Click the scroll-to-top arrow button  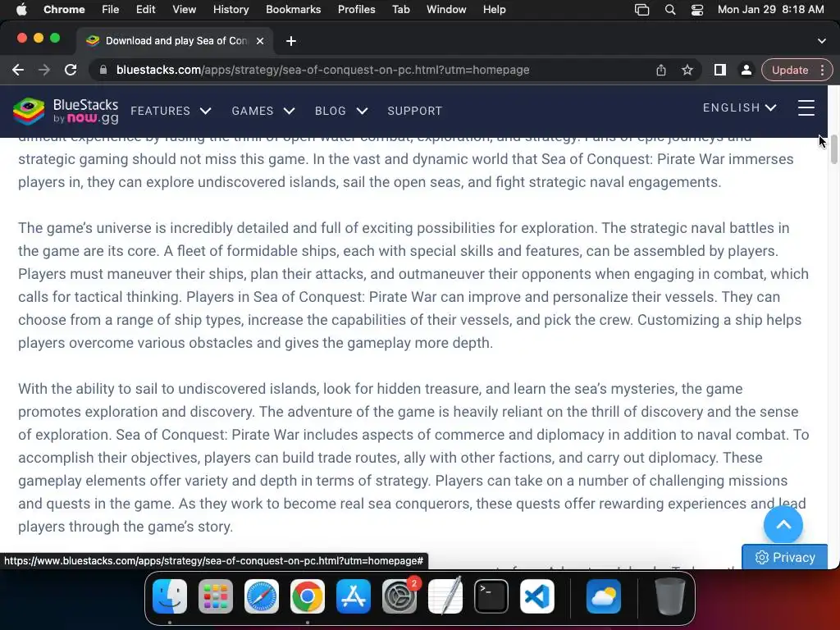click(783, 525)
